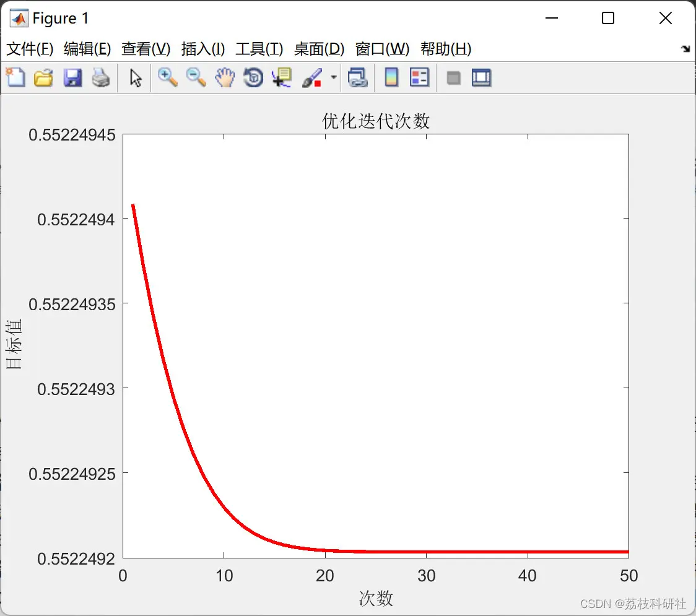The height and width of the screenshot is (616, 696).
Task: Open the 文件(F) menu
Action: pos(30,49)
